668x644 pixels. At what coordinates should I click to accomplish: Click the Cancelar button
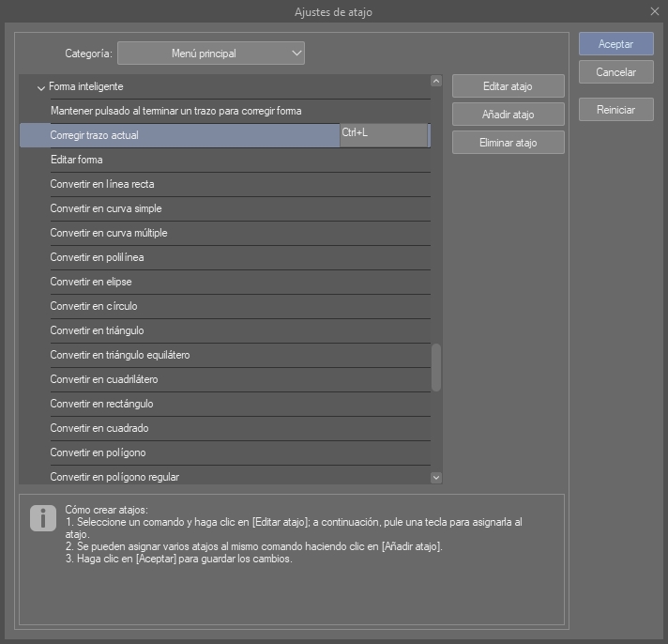(x=616, y=72)
